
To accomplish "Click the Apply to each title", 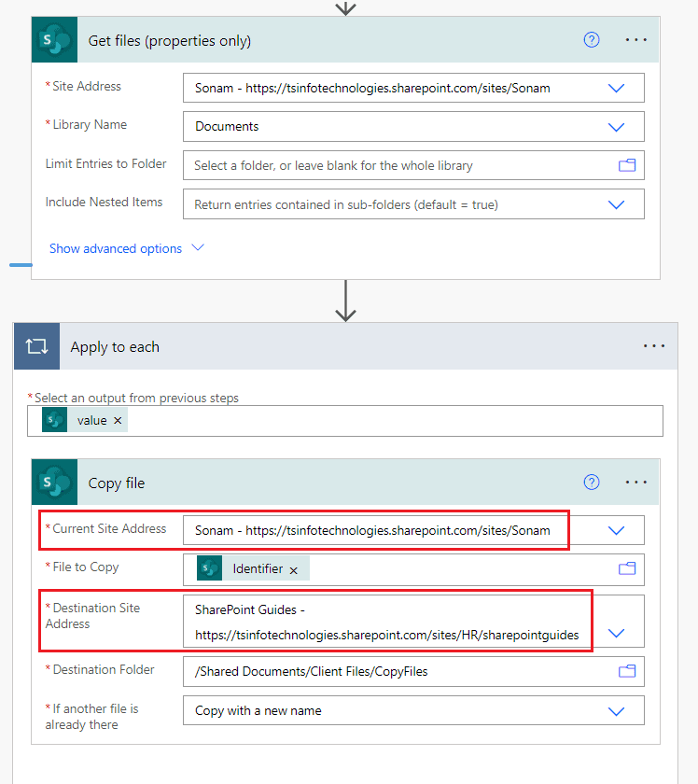I will (x=115, y=347).
